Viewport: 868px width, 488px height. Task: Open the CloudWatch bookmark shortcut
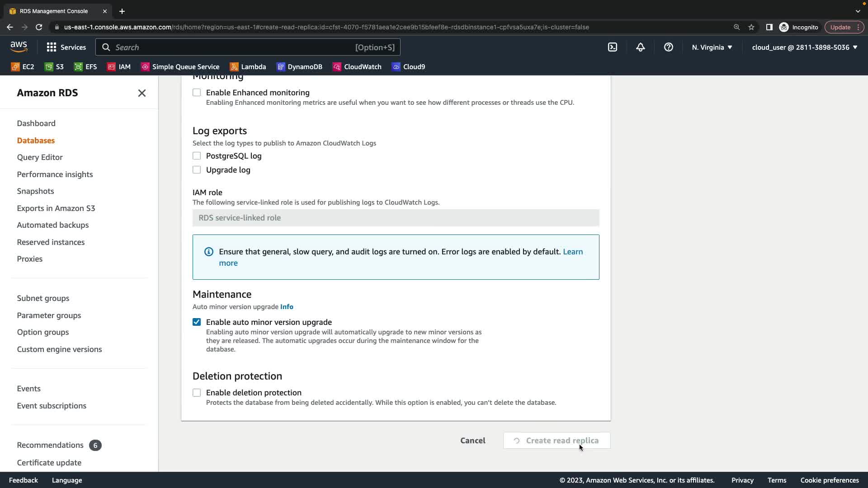coord(357,67)
